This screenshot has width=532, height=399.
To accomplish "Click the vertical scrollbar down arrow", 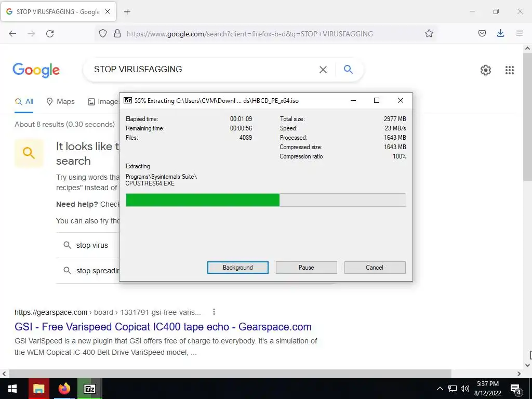I will (x=527, y=365).
